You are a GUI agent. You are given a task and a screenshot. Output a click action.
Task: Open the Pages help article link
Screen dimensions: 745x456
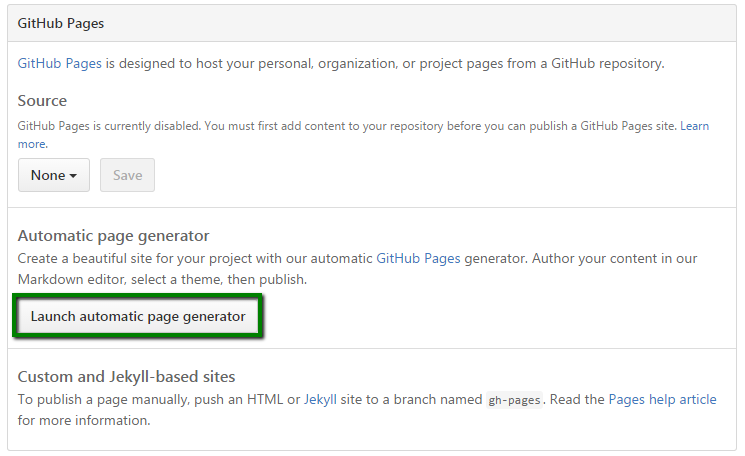(x=662, y=399)
